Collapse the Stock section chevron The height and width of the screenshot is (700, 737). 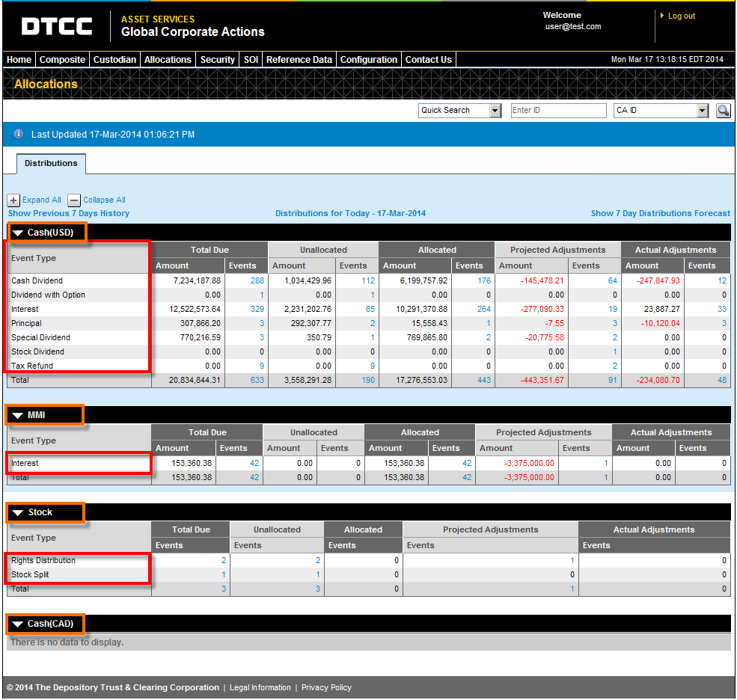click(x=17, y=512)
